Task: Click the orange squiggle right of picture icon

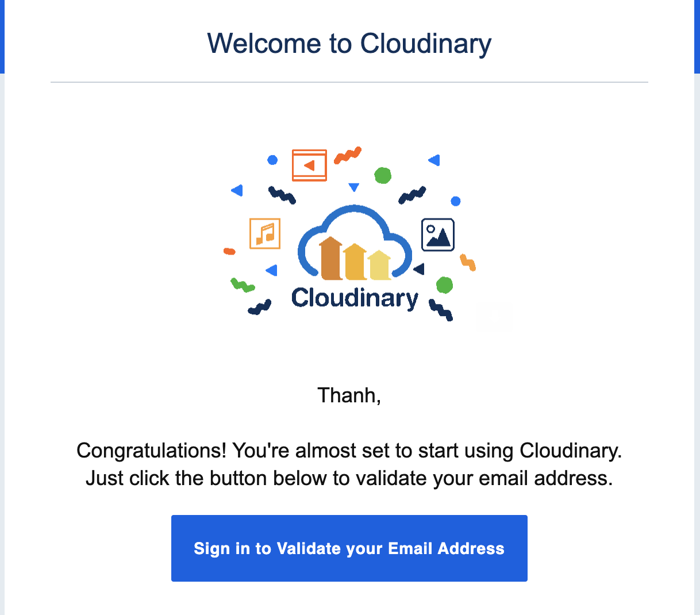Action: [468, 263]
